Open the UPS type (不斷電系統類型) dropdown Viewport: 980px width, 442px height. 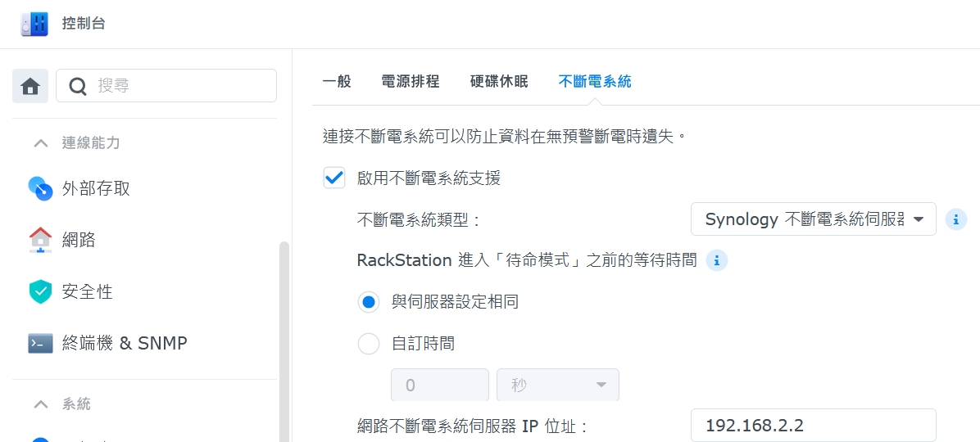(x=813, y=219)
